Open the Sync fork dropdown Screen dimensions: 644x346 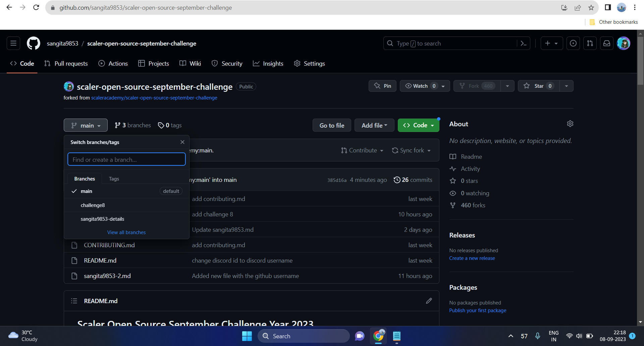[x=411, y=150]
